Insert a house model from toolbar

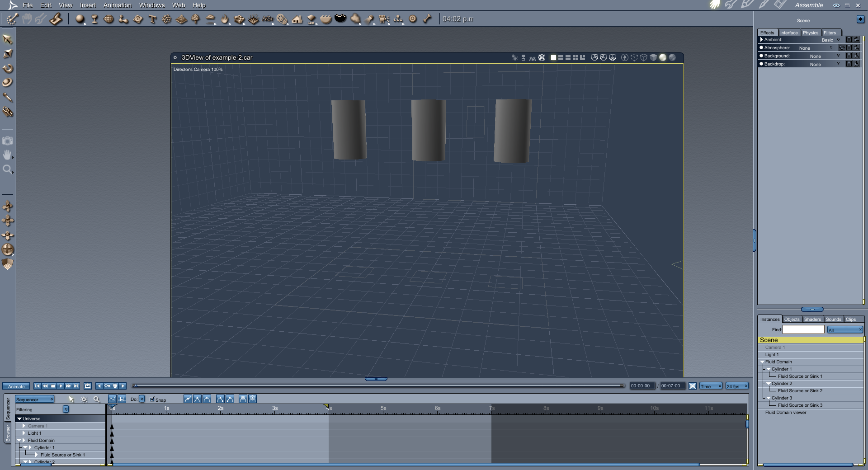[297, 19]
